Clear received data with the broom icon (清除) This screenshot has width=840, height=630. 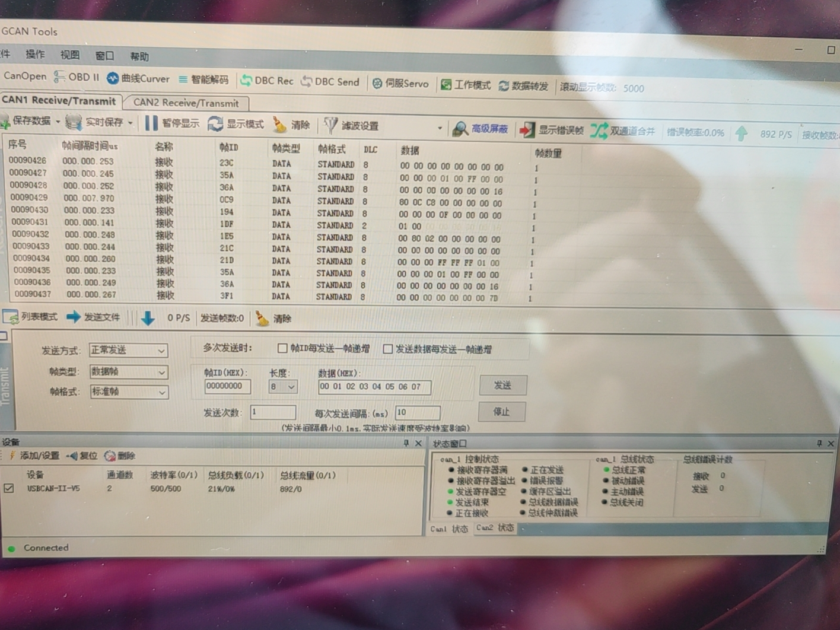point(279,125)
